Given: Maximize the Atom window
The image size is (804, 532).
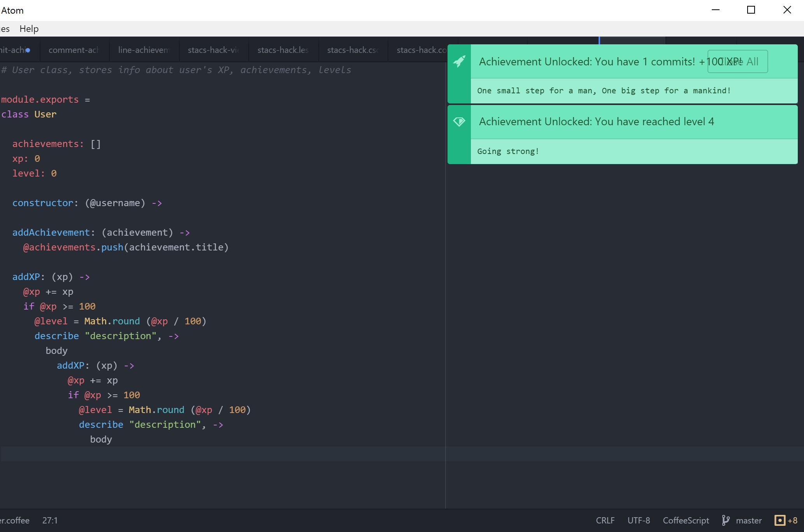Looking at the screenshot, I should click(x=751, y=10).
